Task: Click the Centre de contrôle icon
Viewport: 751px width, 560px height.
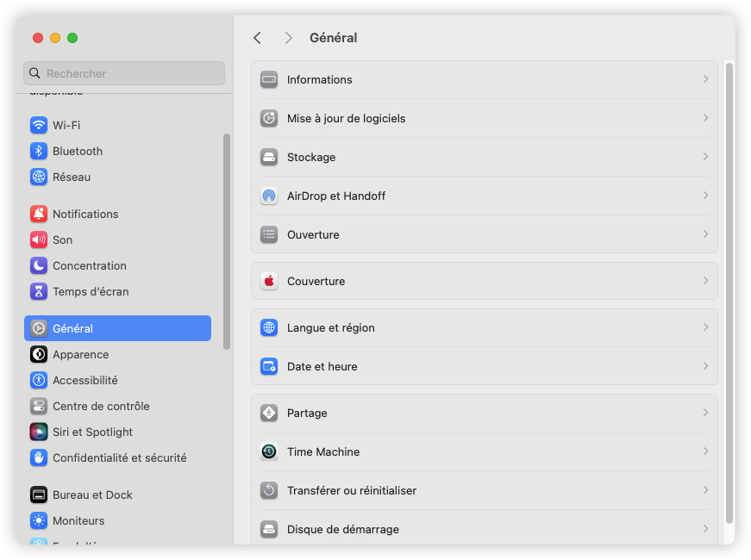Action: pos(39,406)
